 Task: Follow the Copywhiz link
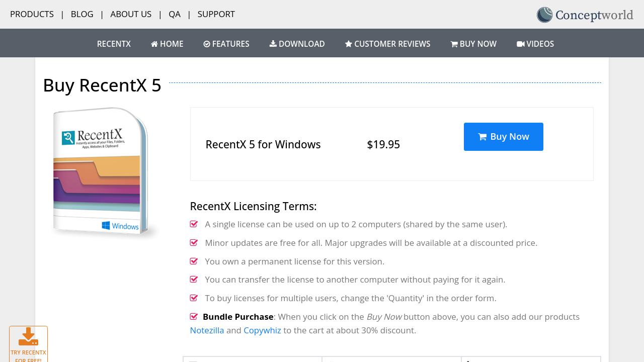(262, 330)
